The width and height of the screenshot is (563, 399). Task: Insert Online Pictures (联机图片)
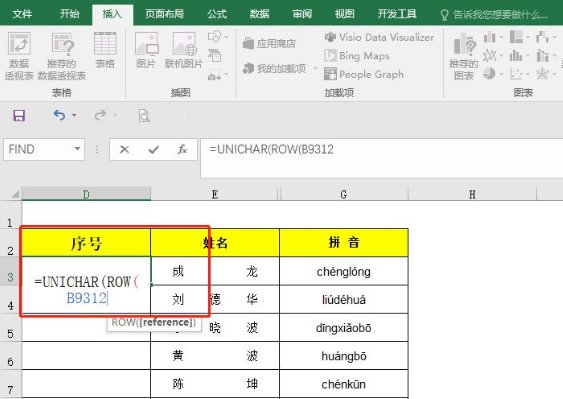pos(184,50)
